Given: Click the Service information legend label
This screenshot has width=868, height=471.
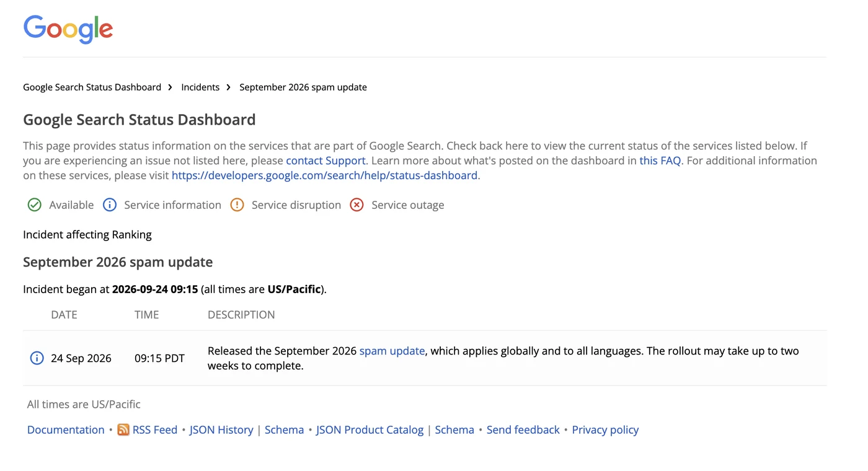Looking at the screenshot, I should click(172, 205).
